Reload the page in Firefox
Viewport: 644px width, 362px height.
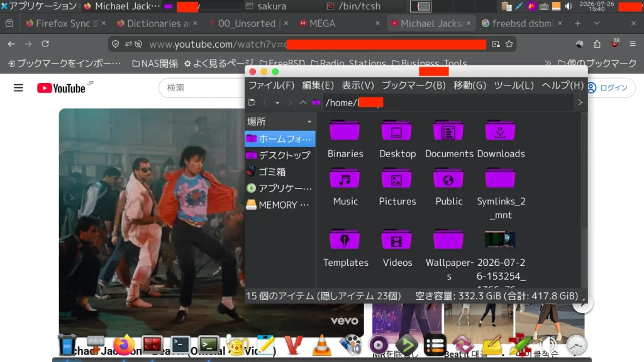45,44
